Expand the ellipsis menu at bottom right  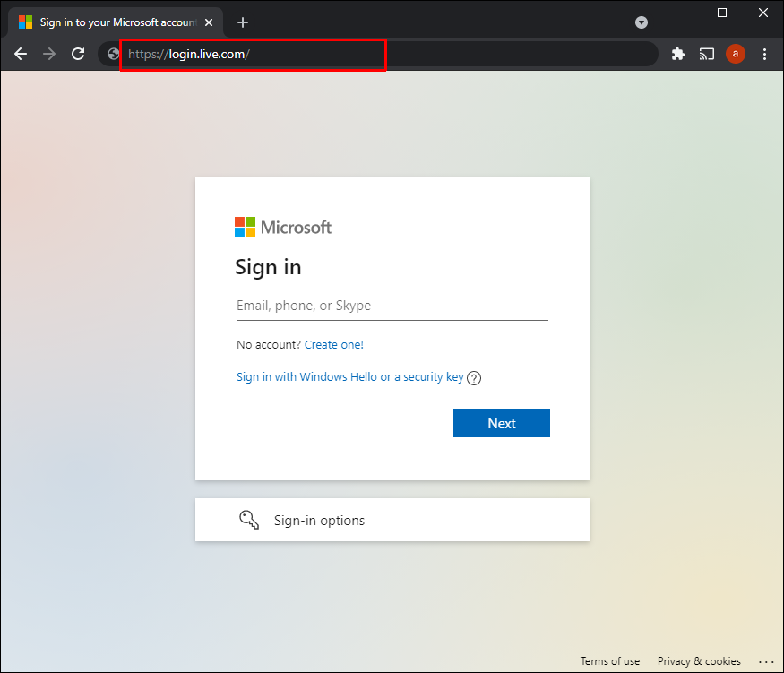[x=766, y=661]
